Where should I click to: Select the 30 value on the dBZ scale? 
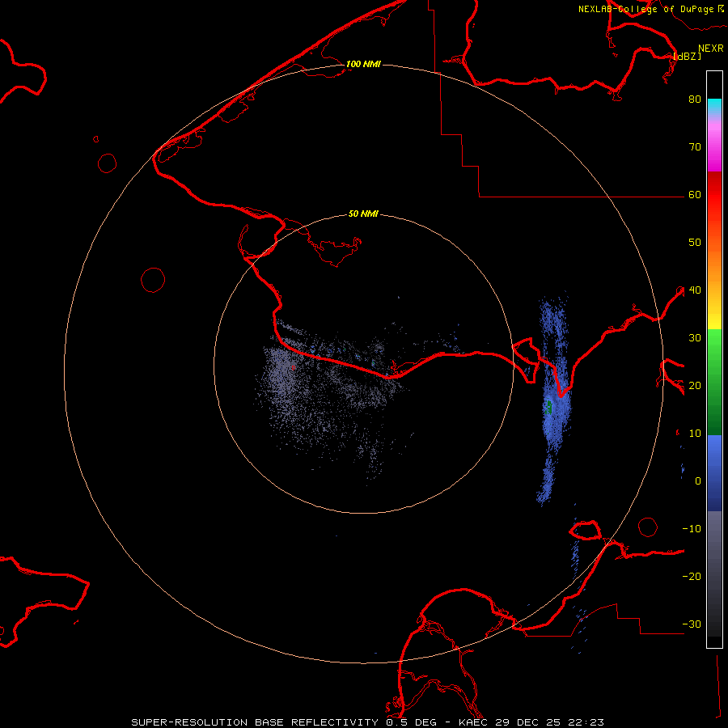695,338
